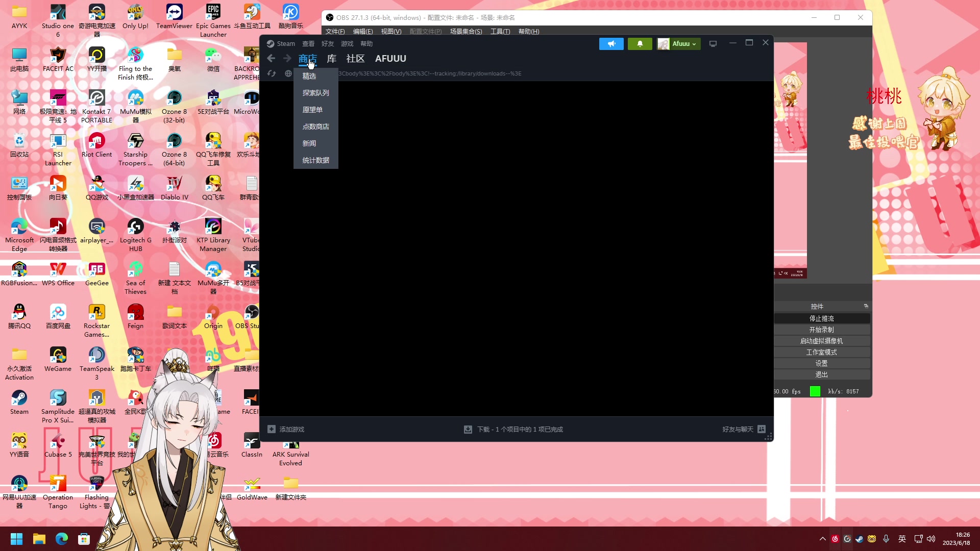Image resolution: width=980 pixels, height=551 pixels.
Task: Enable 工作室模式 in OBS controls
Action: (x=822, y=352)
